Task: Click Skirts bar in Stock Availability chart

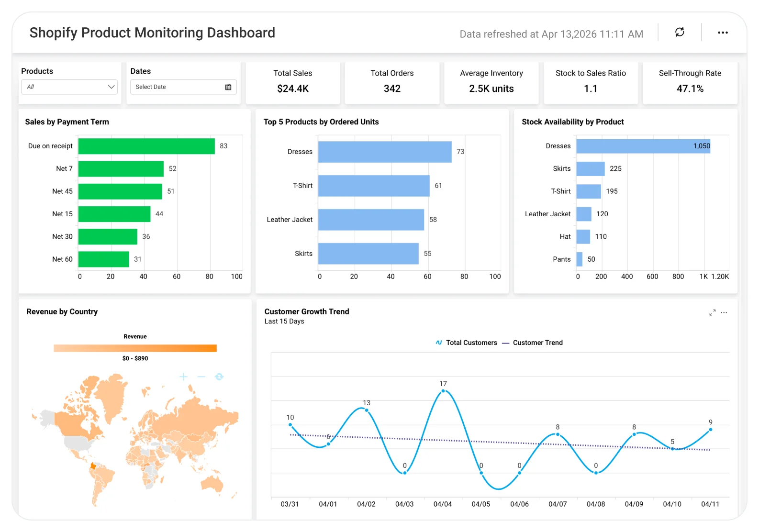Action: [x=591, y=168]
